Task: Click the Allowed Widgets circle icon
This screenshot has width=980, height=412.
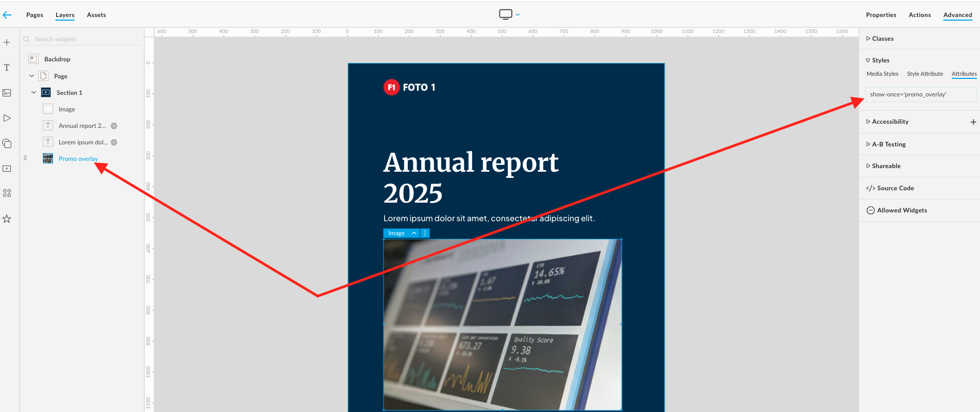Action: 871,210
